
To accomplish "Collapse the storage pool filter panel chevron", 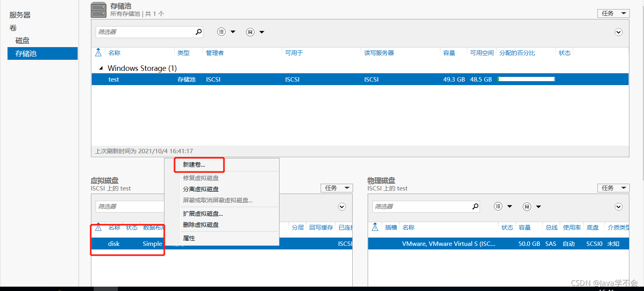I will click(619, 32).
